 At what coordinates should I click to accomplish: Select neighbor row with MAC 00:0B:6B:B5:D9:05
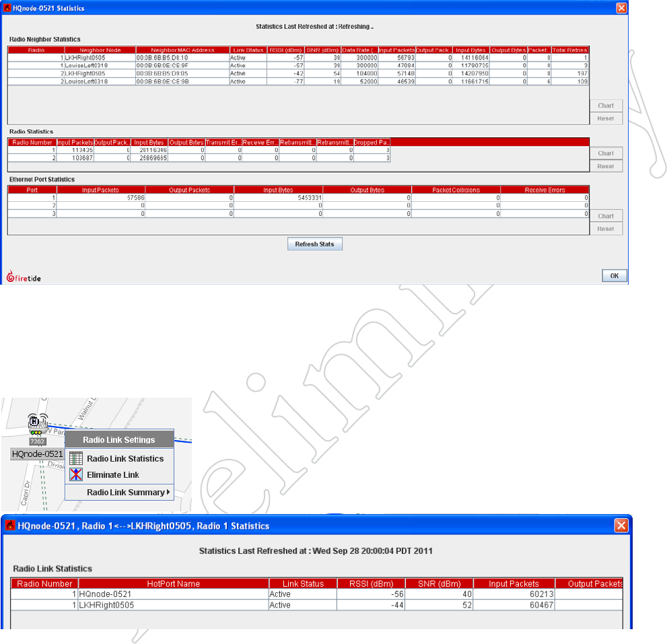(298, 73)
